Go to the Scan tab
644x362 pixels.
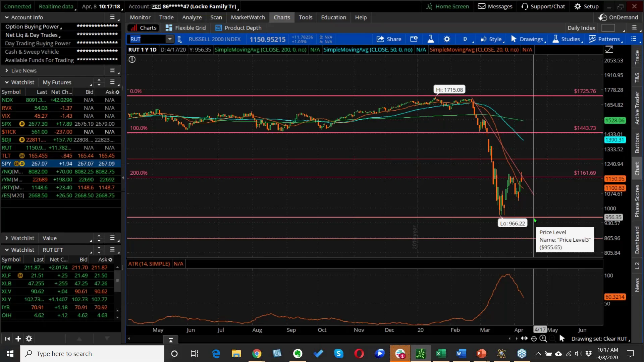[x=216, y=17]
